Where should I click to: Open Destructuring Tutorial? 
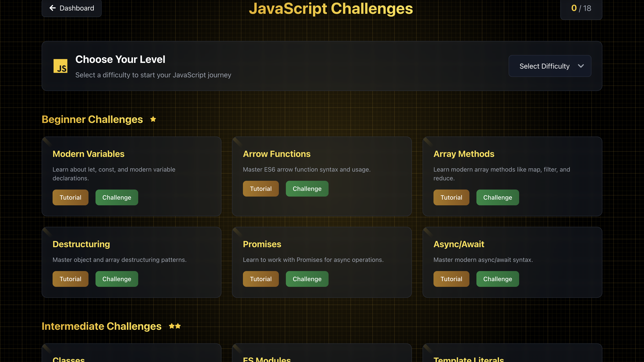click(70, 279)
